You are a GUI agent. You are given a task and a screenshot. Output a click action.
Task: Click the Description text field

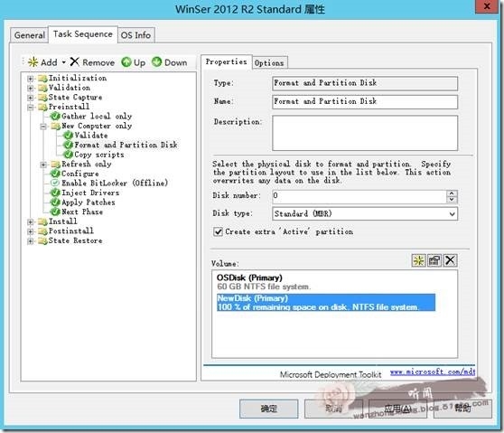click(x=365, y=133)
